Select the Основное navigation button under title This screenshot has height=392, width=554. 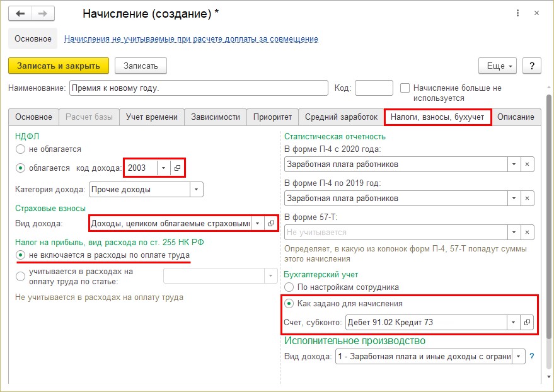pyautogui.click(x=33, y=38)
